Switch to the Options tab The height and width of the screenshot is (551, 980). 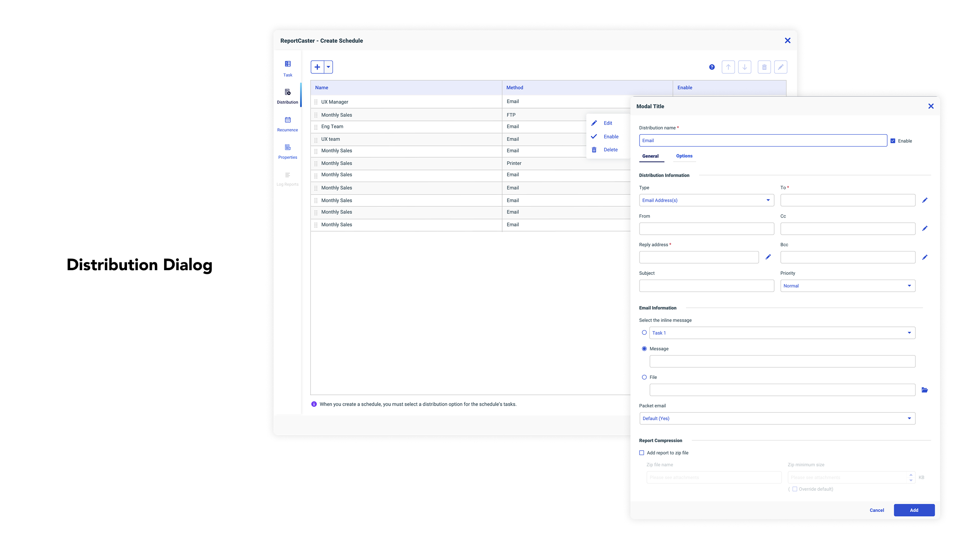tap(684, 156)
